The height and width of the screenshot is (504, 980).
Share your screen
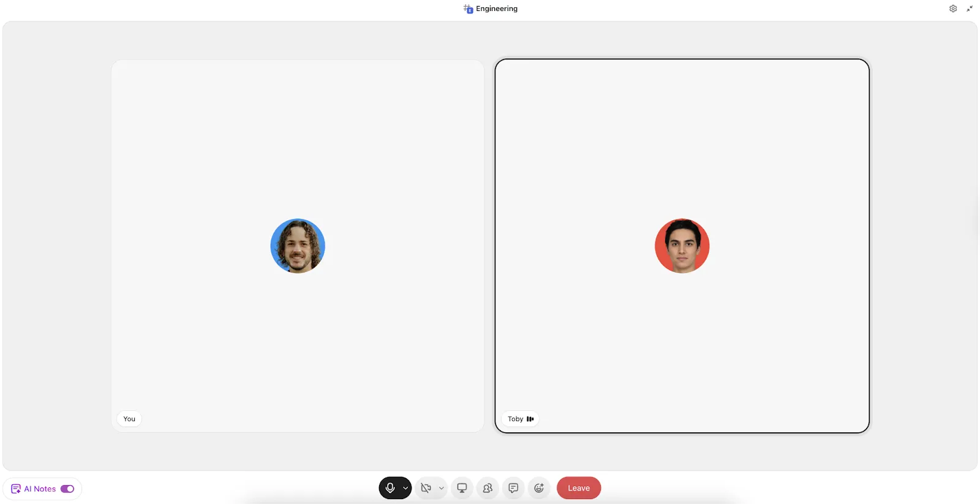(462, 488)
